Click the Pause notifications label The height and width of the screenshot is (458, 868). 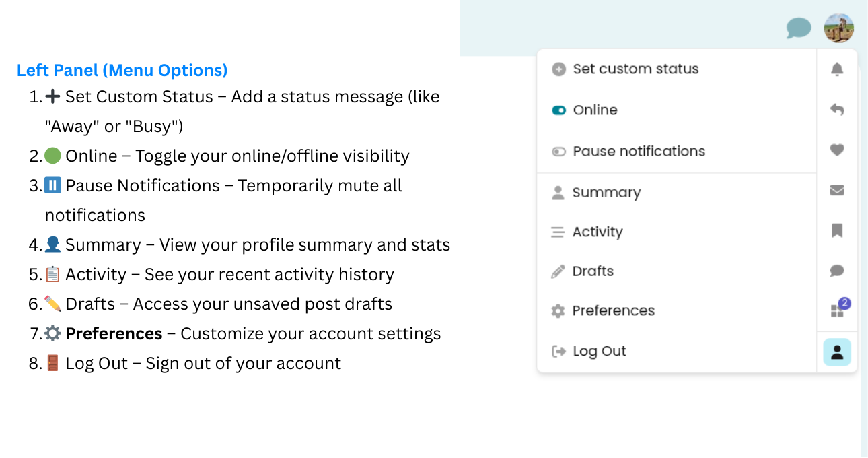coord(639,152)
